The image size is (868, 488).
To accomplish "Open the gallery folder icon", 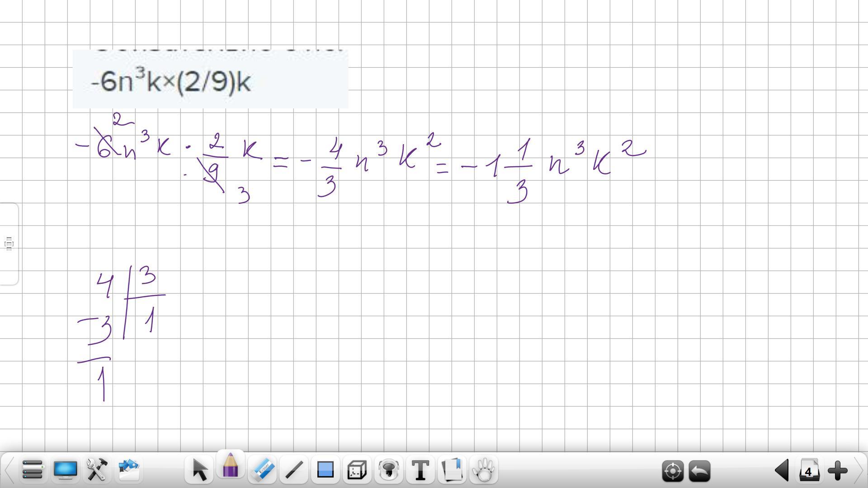I will click(x=129, y=470).
